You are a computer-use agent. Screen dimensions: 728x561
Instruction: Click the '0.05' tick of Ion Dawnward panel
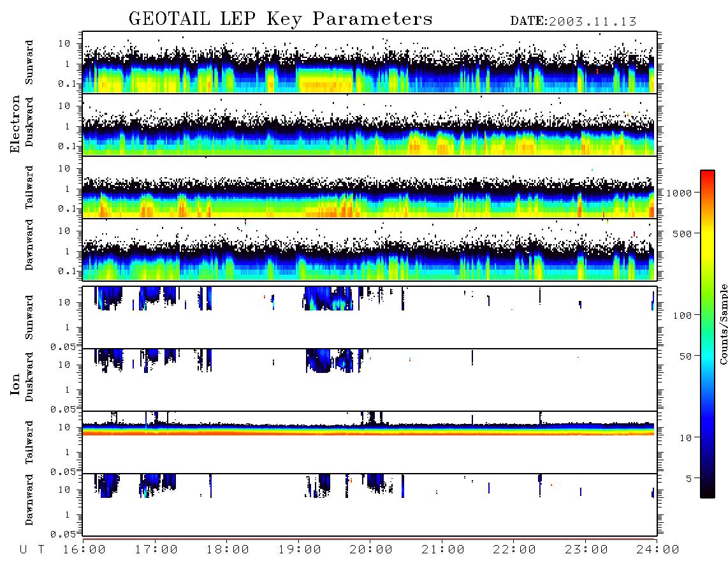point(62,534)
